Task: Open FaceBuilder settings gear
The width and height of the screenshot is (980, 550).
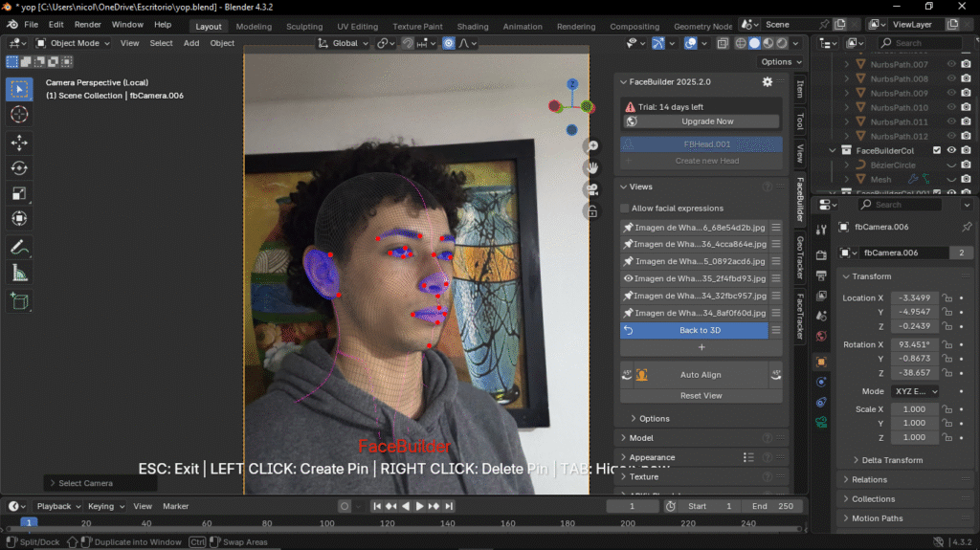Action: pos(767,82)
